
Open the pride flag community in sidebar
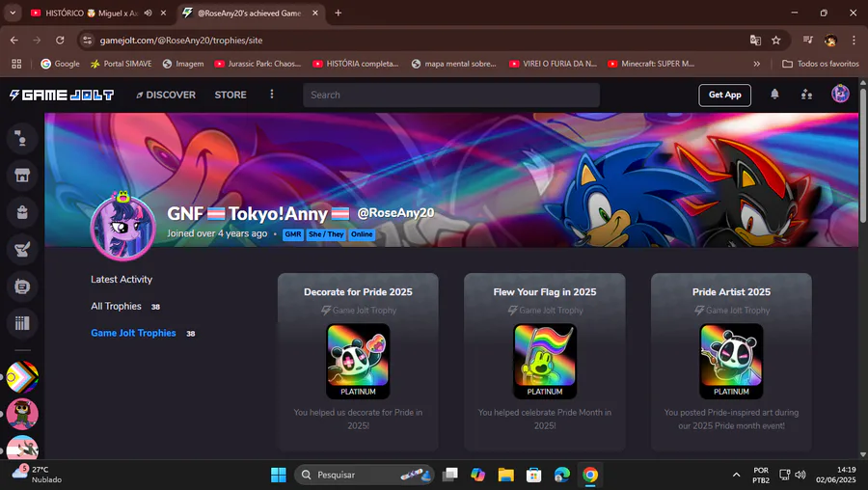coord(22,377)
